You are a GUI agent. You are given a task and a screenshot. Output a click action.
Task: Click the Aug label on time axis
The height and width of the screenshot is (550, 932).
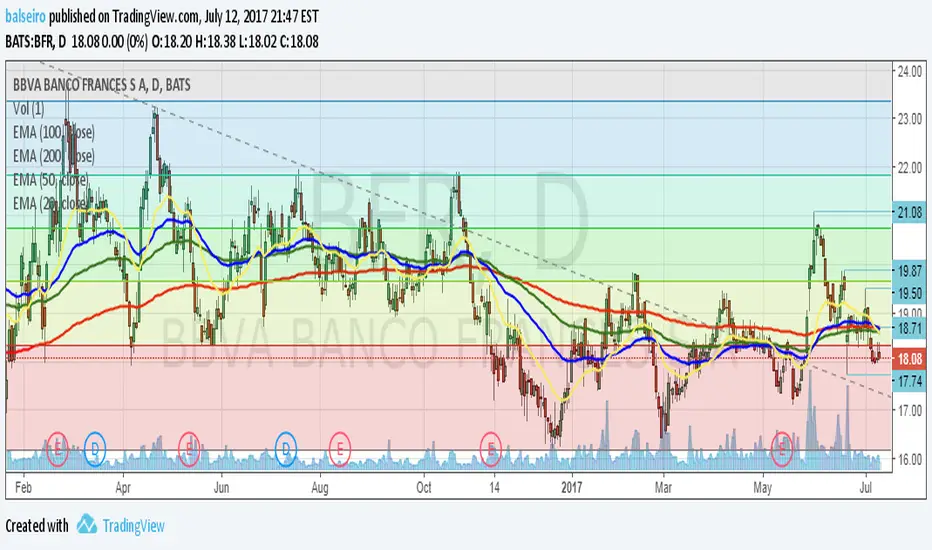(320, 488)
